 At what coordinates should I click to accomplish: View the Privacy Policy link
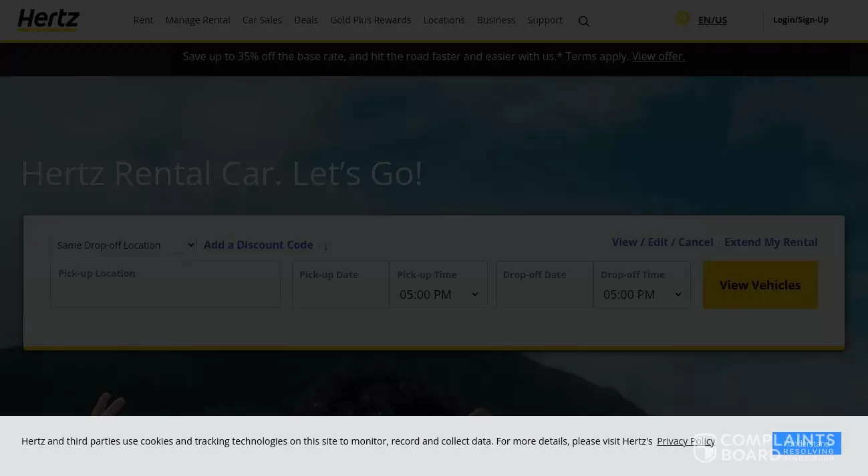click(686, 441)
